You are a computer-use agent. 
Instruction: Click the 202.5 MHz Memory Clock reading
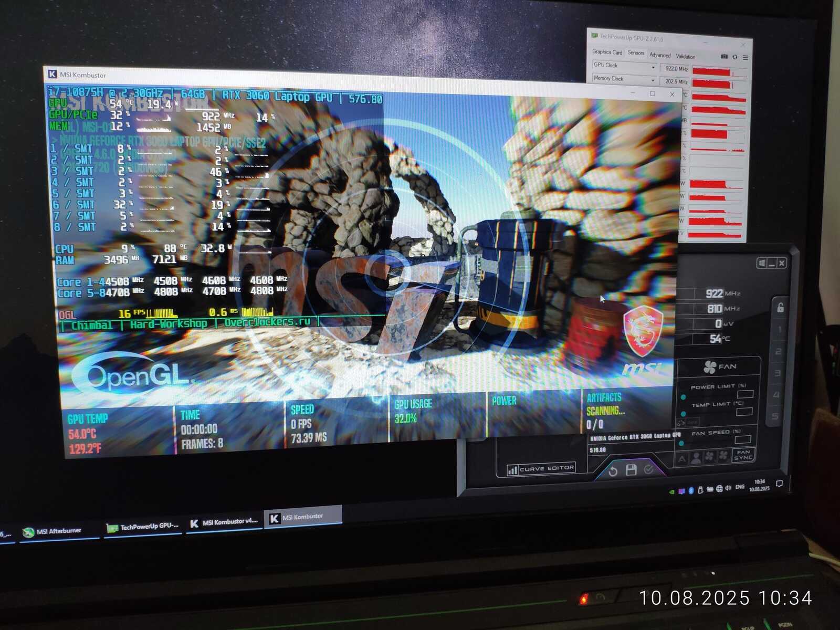[x=675, y=81]
